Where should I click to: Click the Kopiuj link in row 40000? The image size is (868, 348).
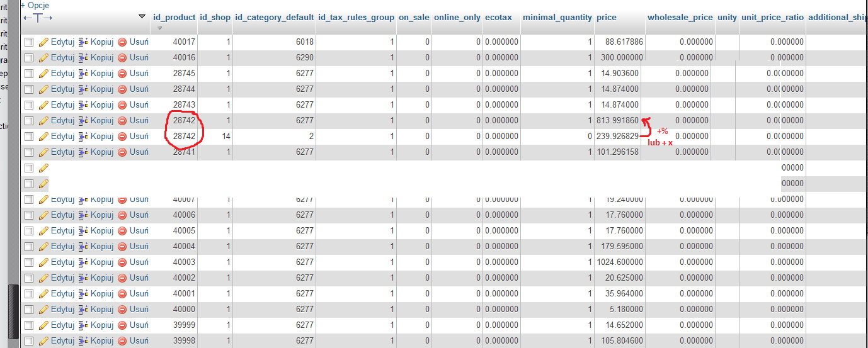[102, 310]
